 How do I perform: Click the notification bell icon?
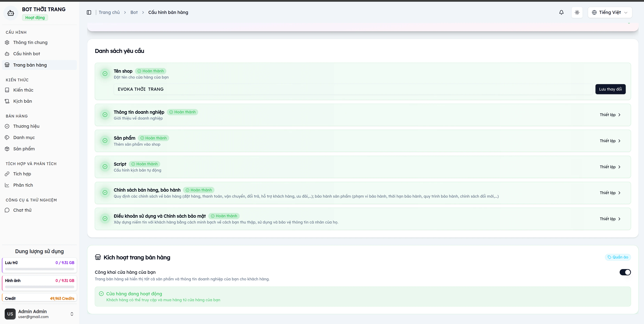561,13
